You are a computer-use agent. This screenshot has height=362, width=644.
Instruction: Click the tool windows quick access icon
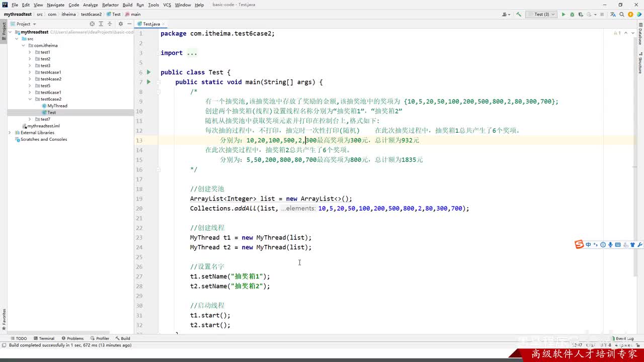[4, 345]
